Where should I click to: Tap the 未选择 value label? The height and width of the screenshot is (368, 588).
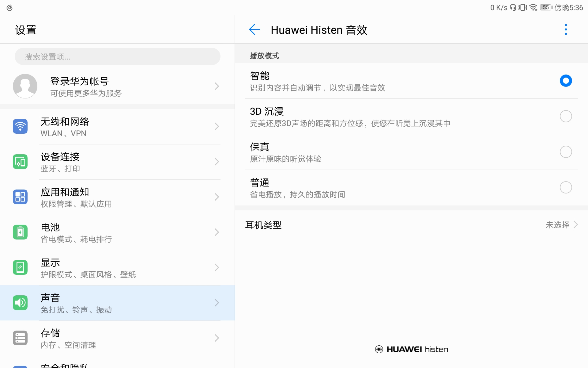point(557,225)
